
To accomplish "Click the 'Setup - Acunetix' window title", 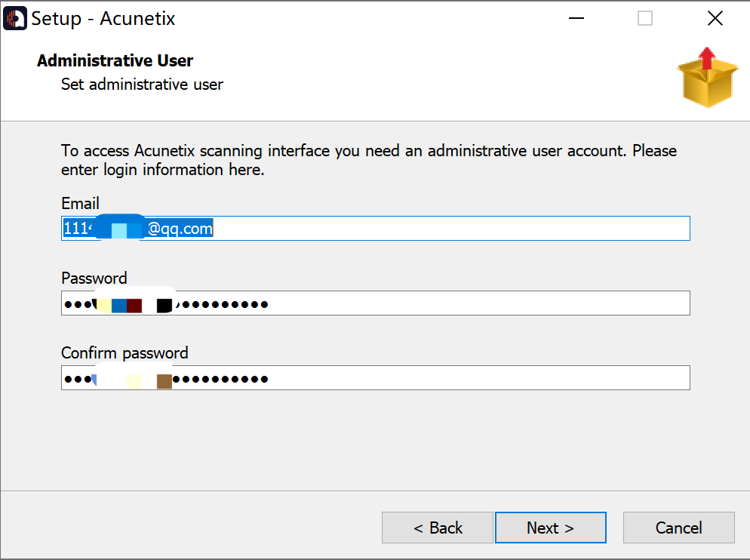I will [x=103, y=19].
